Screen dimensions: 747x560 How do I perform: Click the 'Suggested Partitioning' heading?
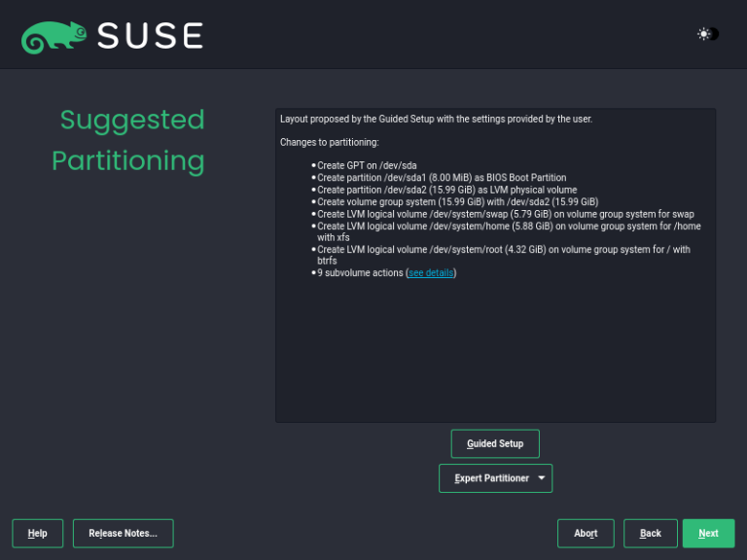[128, 140]
